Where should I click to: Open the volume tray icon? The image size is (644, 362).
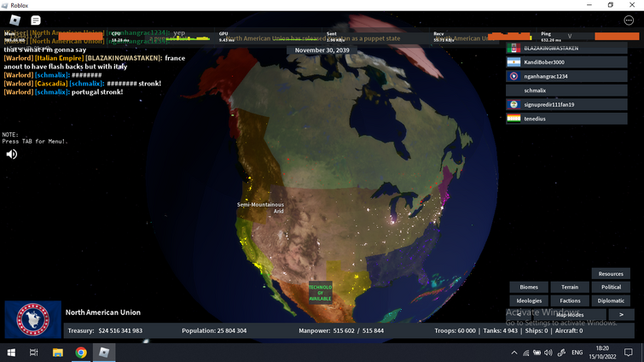coord(548,353)
